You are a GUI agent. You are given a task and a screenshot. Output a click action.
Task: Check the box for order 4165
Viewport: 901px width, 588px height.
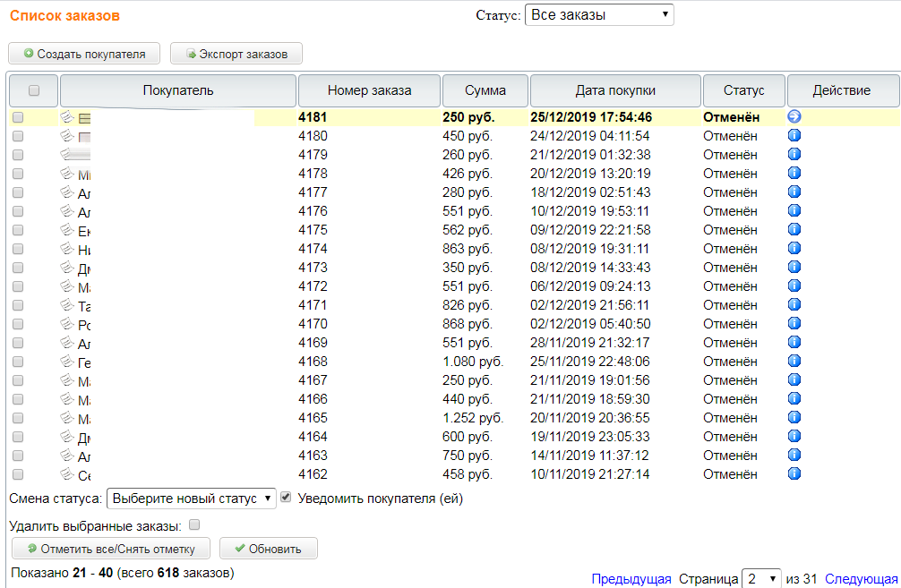tap(18, 418)
